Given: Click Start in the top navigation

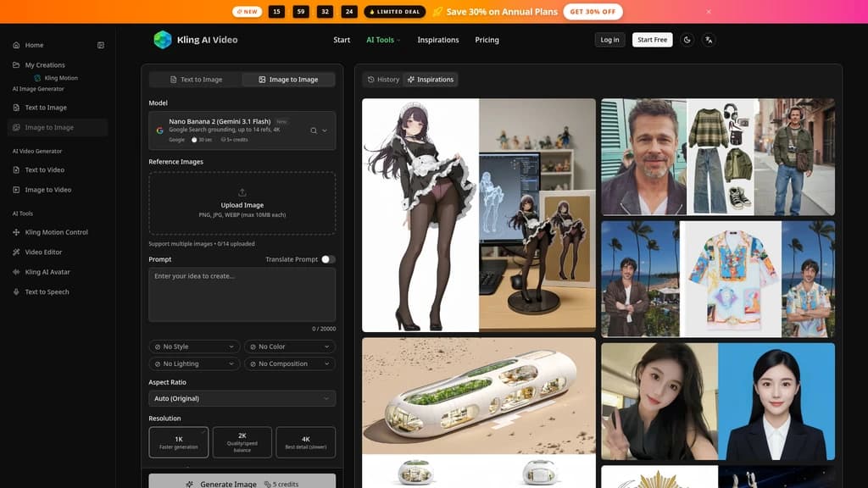Looking at the screenshot, I should [342, 40].
